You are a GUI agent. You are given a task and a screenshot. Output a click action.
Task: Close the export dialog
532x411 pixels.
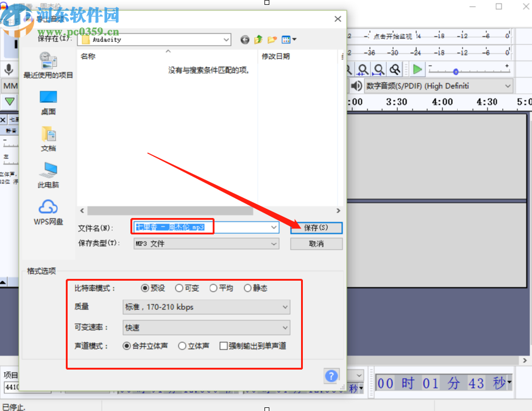(x=338, y=19)
